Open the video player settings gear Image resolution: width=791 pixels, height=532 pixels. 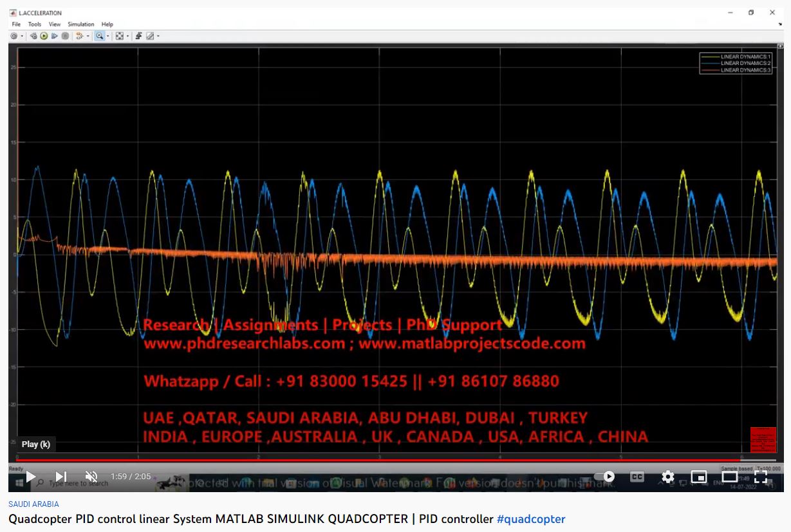[x=668, y=477]
